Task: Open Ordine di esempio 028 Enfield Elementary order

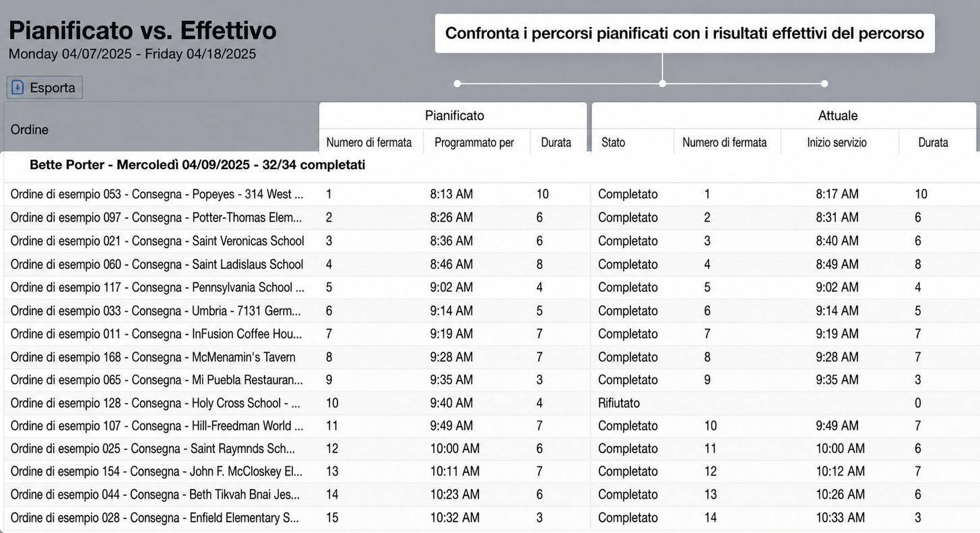Action: [x=155, y=518]
